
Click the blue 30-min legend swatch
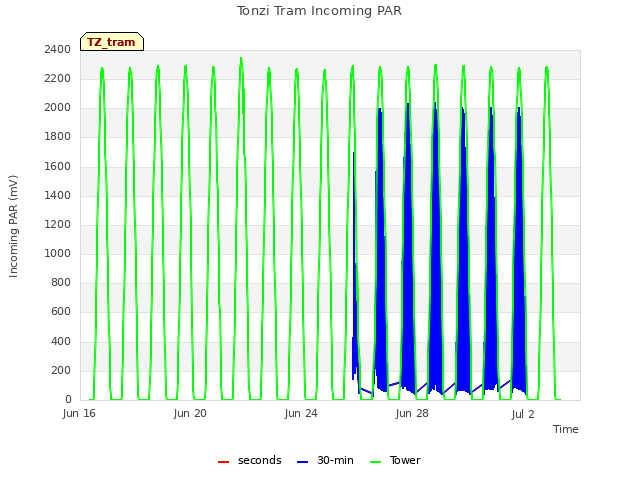tap(302, 462)
